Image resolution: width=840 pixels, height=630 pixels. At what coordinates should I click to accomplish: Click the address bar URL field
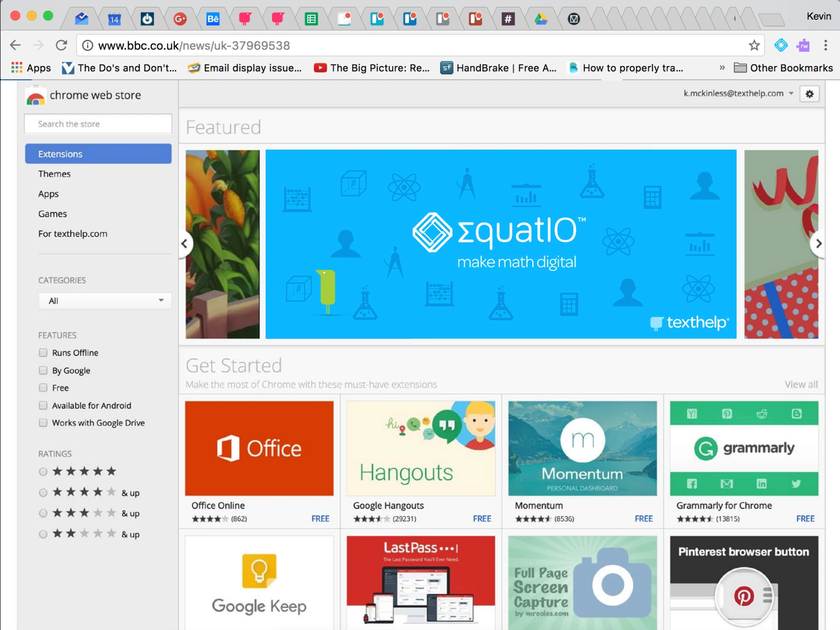[420, 46]
